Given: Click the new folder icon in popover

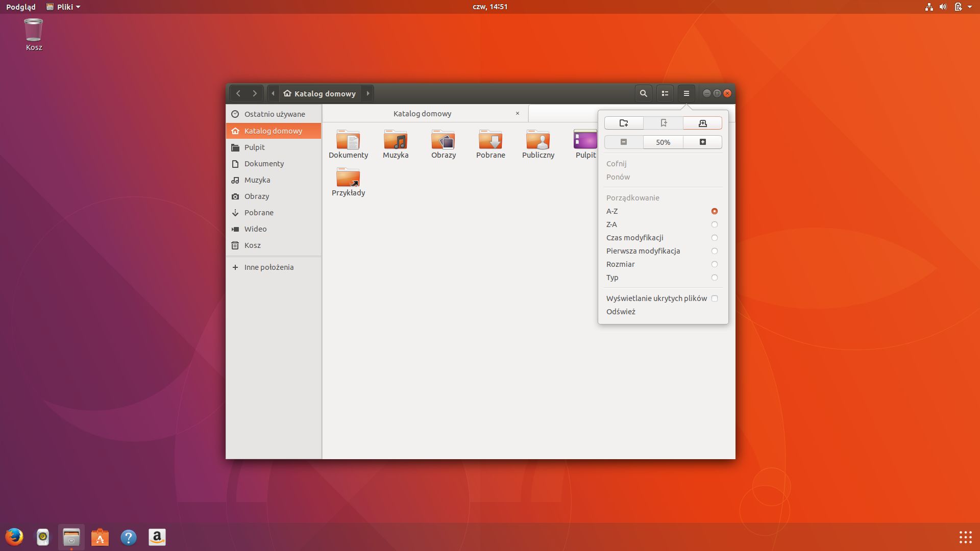Looking at the screenshot, I should tap(623, 123).
